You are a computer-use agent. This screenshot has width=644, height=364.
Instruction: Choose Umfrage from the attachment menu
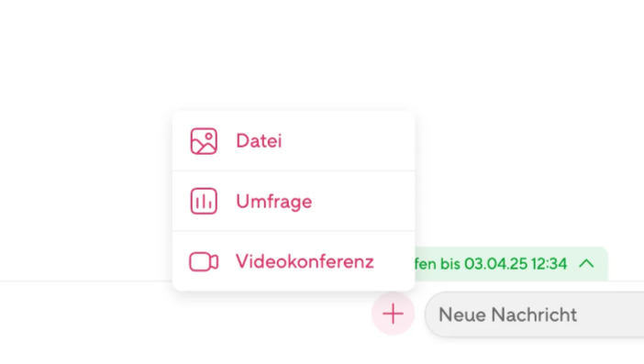point(294,201)
